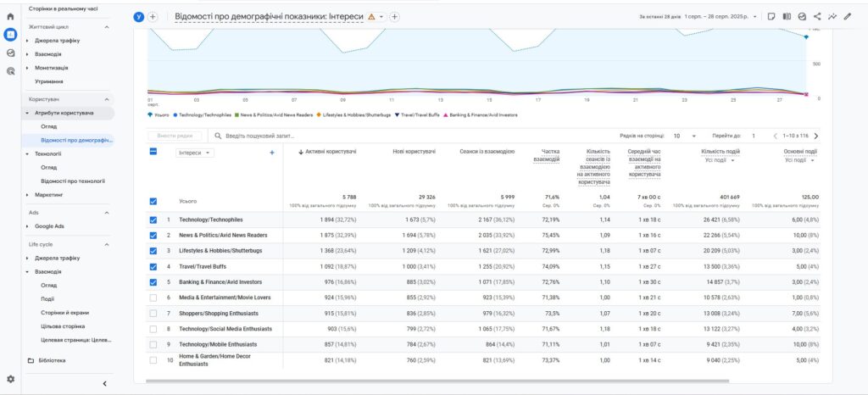Click the Explore icon in left rail

tap(10, 53)
